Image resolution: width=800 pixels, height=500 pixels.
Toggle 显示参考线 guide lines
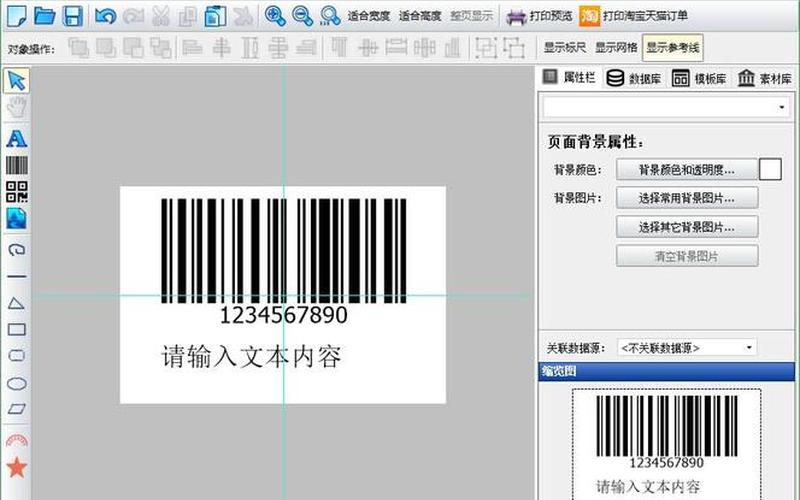672,48
